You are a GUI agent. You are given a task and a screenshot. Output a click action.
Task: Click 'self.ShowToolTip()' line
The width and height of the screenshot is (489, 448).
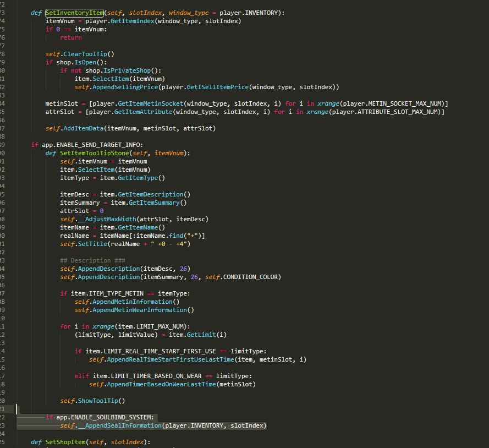tap(92, 401)
